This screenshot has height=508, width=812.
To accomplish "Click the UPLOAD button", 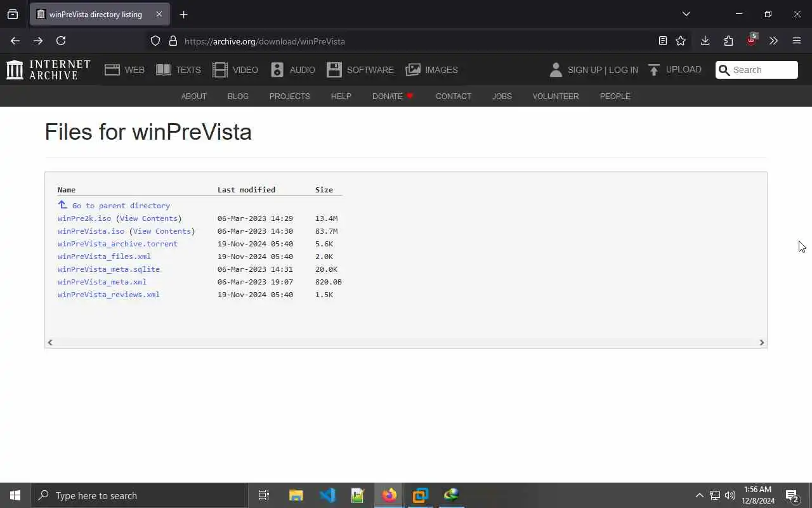I will click(674, 70).
